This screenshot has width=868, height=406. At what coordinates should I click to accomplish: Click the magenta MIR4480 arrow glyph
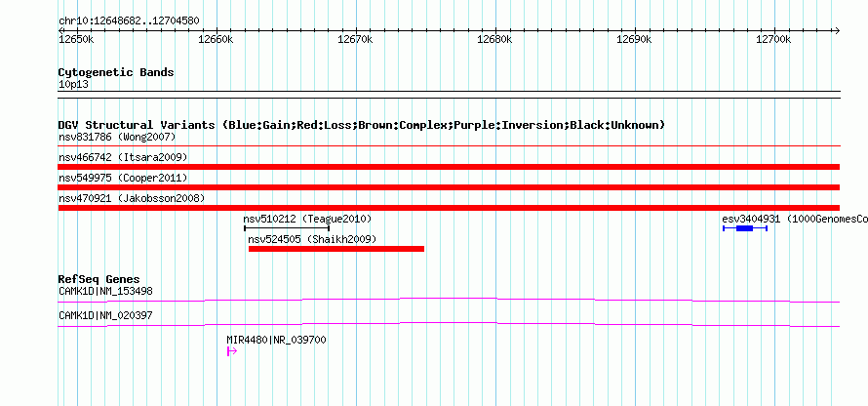click(x=232, y=351)
